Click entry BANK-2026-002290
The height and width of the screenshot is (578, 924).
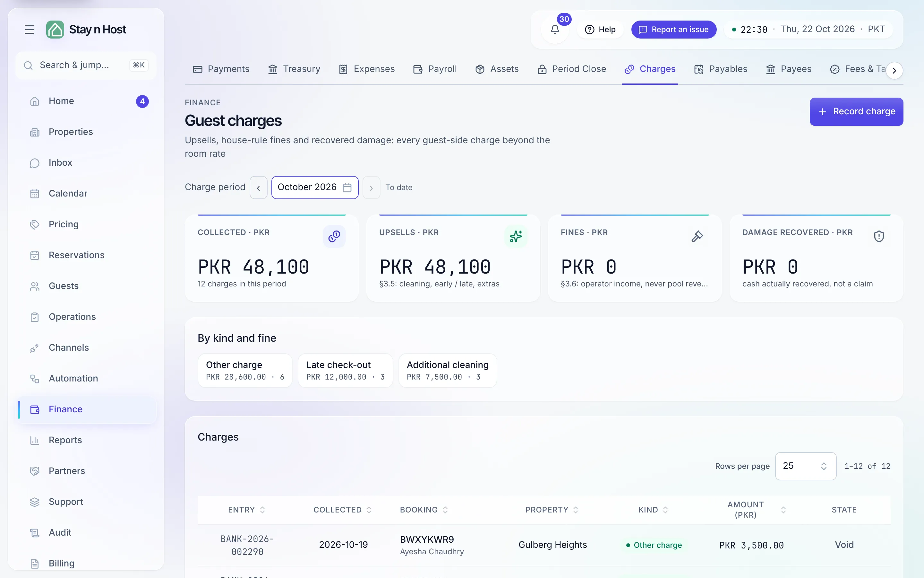coord(247,546)
